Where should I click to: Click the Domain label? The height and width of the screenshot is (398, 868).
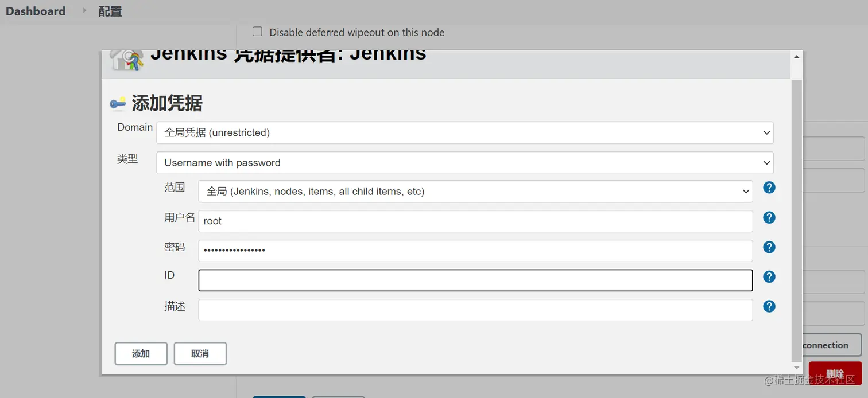click(135, 127)
